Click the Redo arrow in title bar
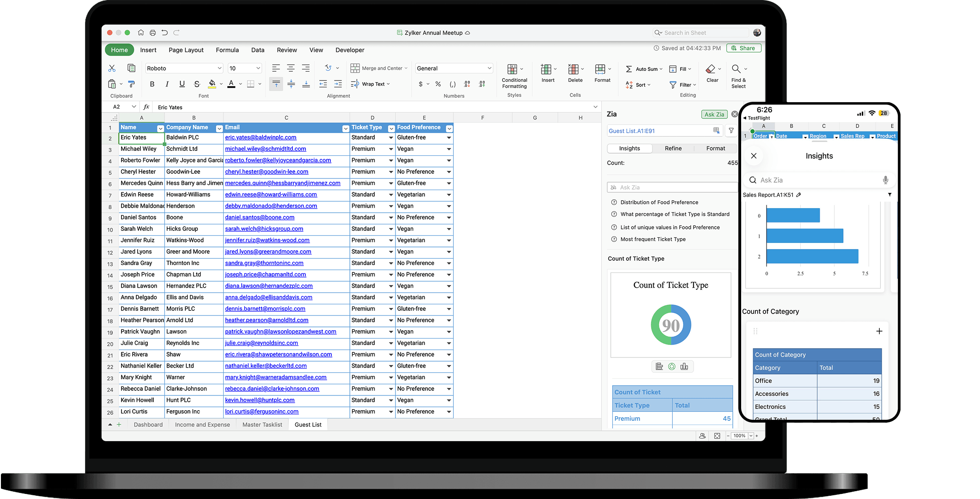 176,33
